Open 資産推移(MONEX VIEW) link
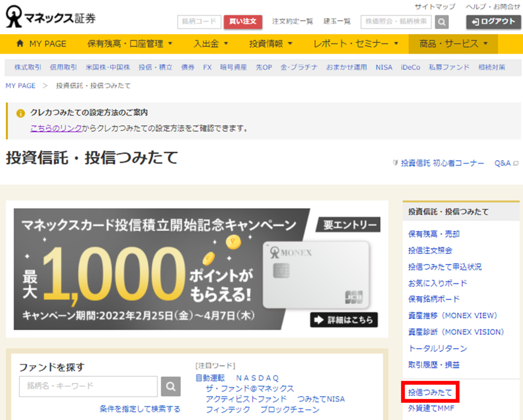523x420 pixels. click(x=452, y=316)
